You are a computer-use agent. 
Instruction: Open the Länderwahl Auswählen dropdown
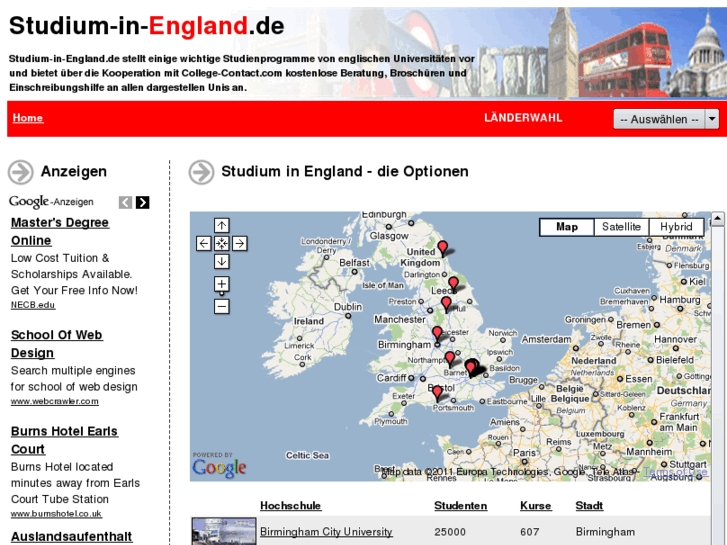coord(666,119)
